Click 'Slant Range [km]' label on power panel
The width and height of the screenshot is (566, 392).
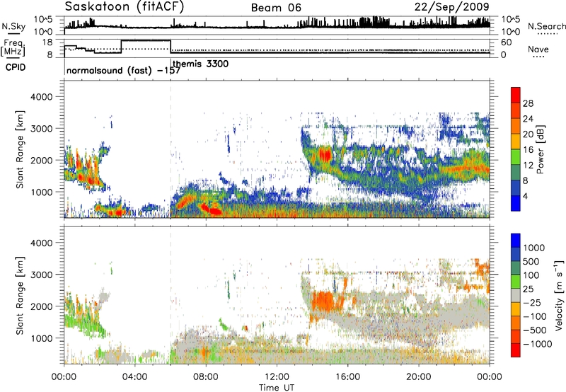click(x=20, y=149)
